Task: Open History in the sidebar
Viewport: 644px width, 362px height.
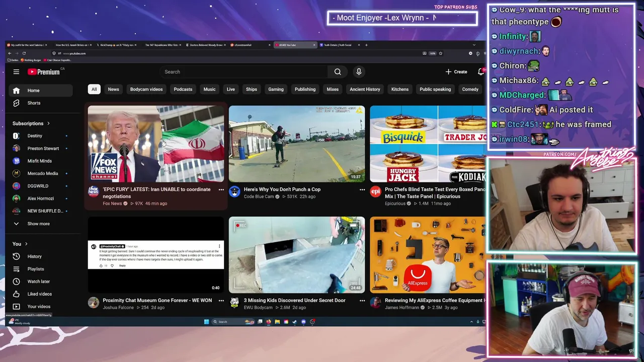Action: coord(41,256)
